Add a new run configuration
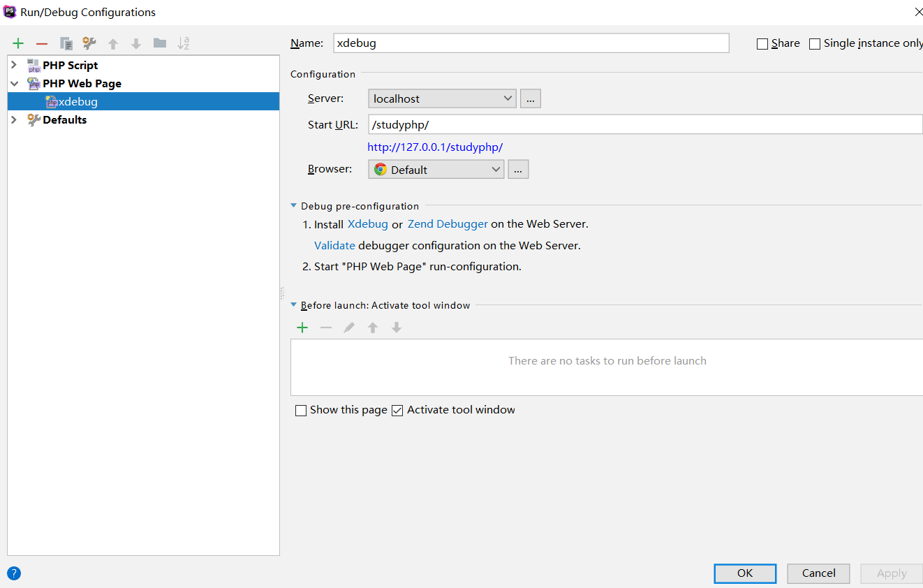 click(18, 43)
